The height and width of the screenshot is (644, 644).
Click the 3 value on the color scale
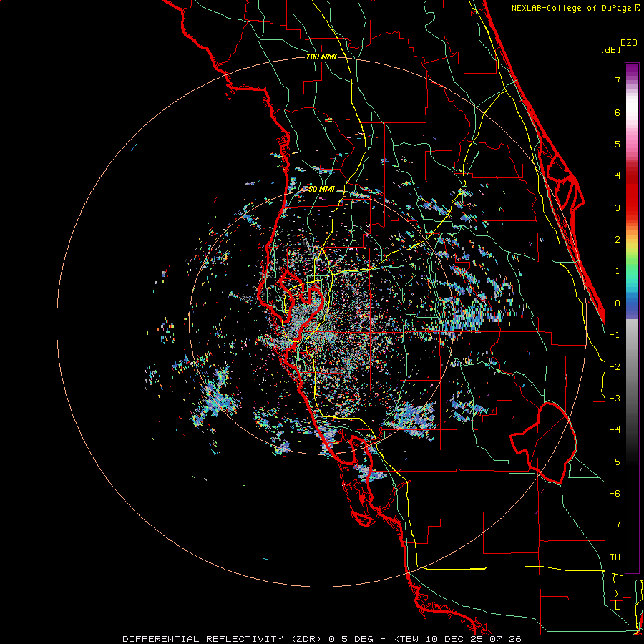point(618,208)
